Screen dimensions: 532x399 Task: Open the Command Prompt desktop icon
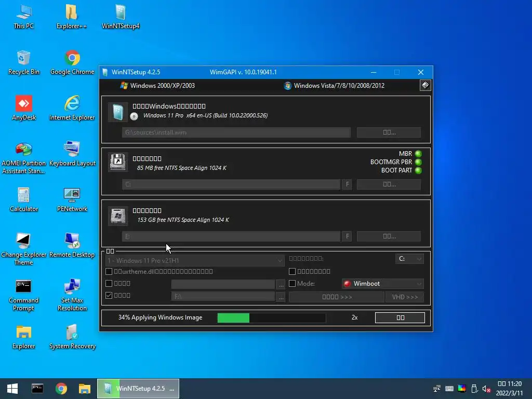point(24,295)
